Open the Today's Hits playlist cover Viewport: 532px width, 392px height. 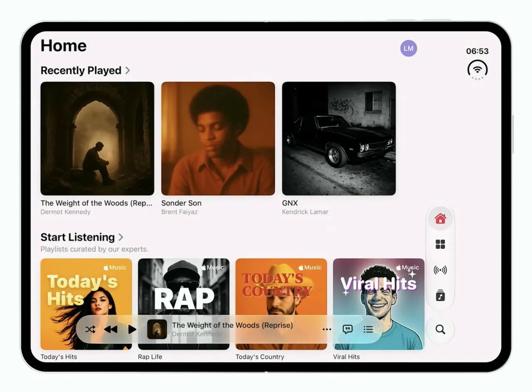click(x=86, y=304)
